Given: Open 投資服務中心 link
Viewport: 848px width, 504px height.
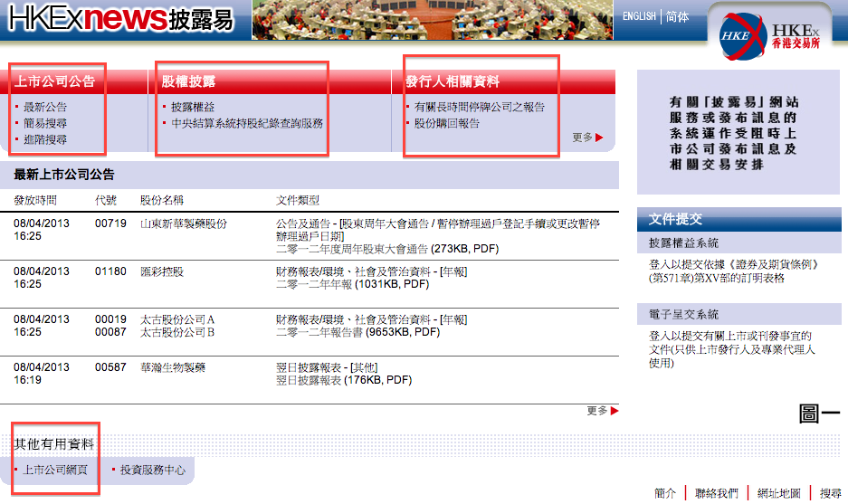Looking at the screenshot, I should coord(153,470).
